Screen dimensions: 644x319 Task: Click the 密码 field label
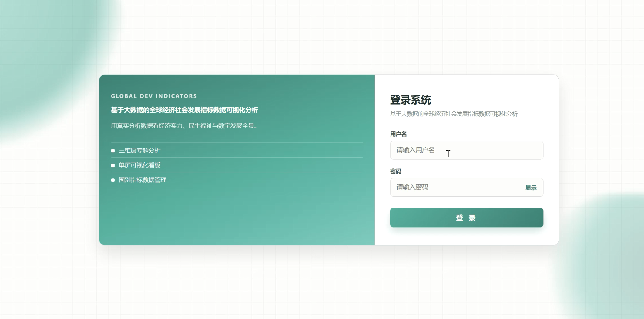click(x=395, y=171)
